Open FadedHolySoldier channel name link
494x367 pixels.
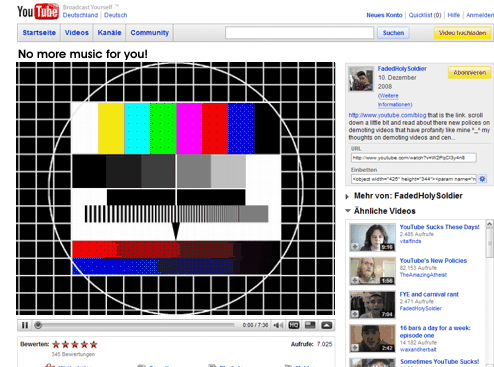[402, 69]
